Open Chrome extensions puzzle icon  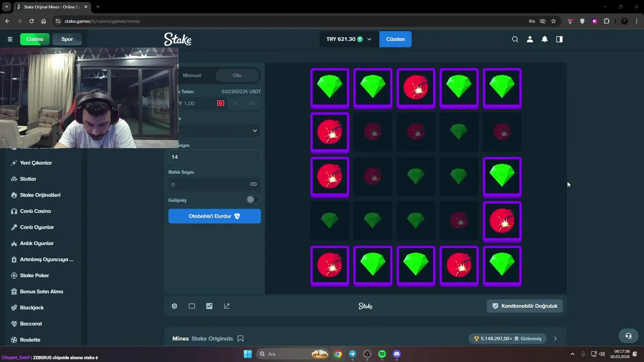click(x=606, y=21)
